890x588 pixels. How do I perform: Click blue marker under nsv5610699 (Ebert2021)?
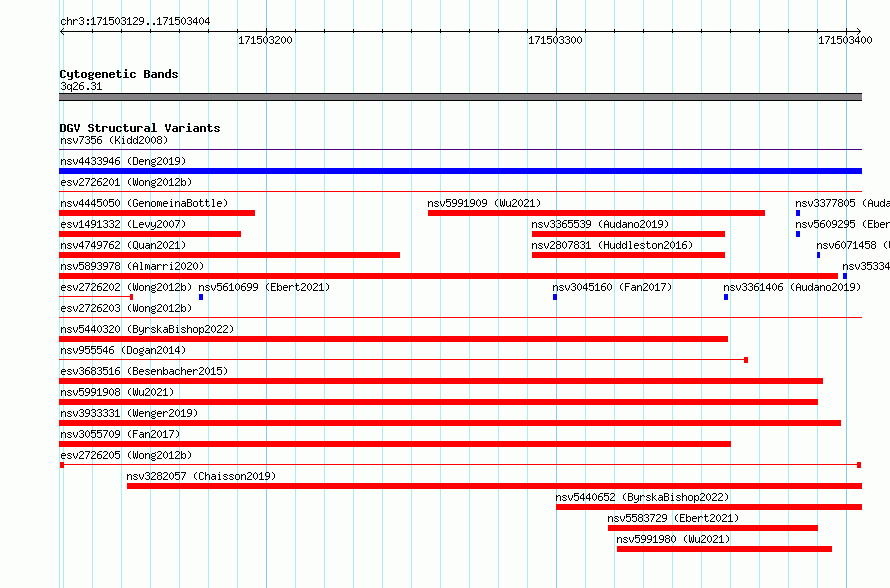tap(201, 297)
